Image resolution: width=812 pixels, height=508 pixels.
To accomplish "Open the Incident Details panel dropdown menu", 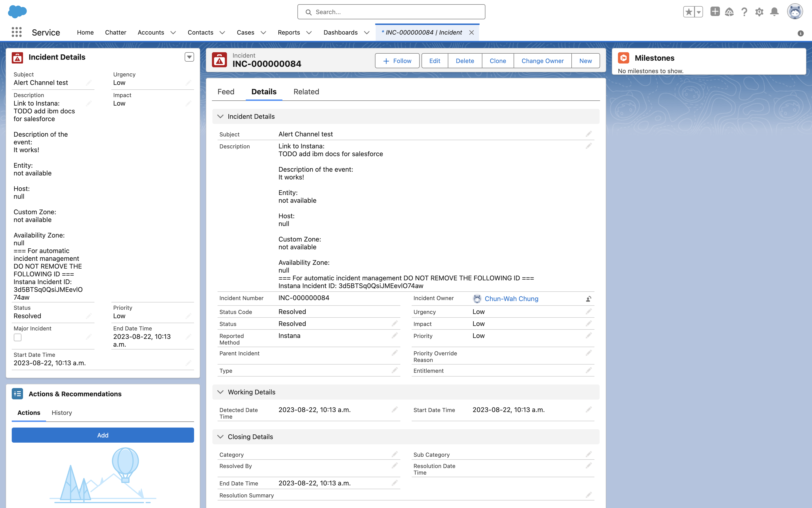I will point(189,57).
